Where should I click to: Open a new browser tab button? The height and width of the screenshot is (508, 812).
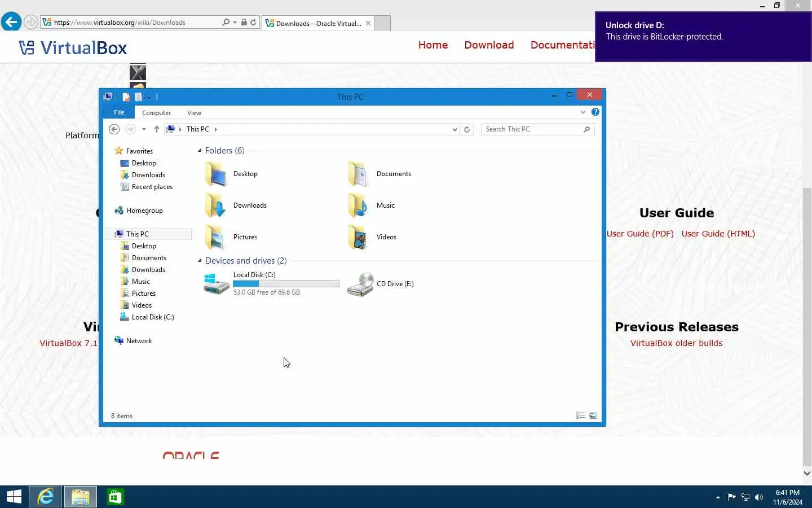(382, 23)
